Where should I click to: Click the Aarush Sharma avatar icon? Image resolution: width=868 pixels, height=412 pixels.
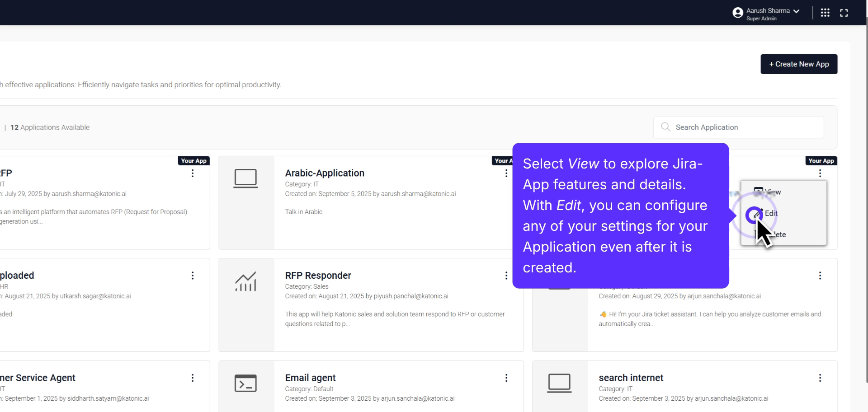coord(738,13)
